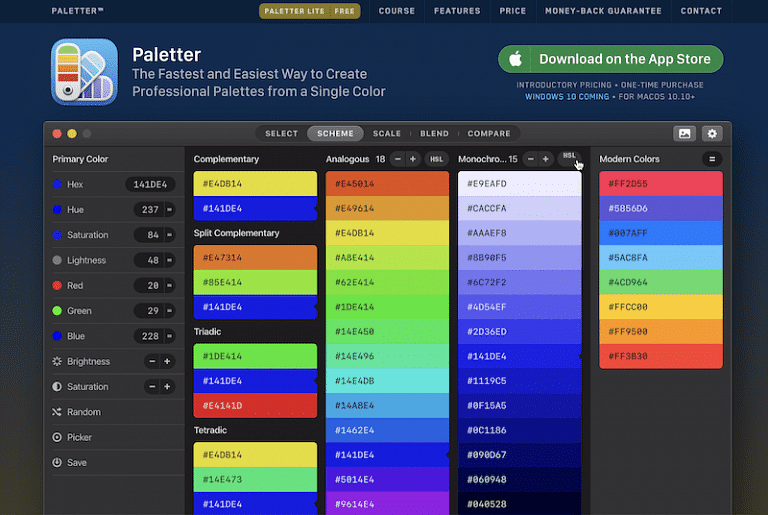Click Download on the App Store button

point(610,59)
